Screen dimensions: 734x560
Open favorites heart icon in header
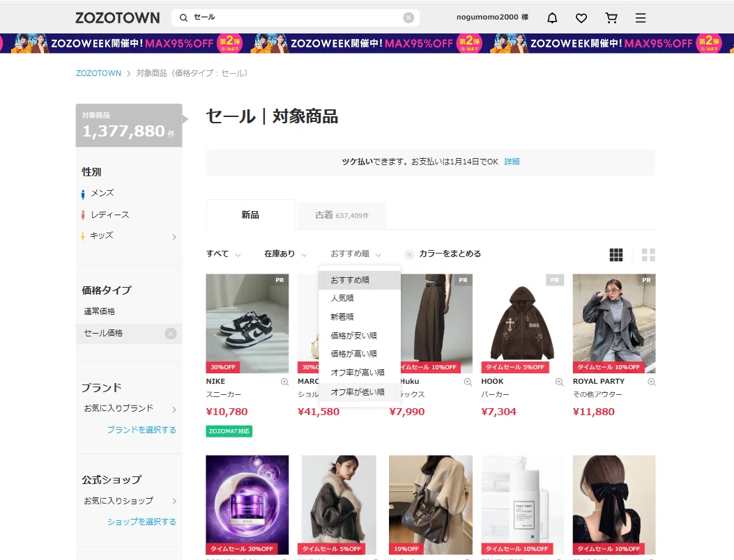pos(581,18)
